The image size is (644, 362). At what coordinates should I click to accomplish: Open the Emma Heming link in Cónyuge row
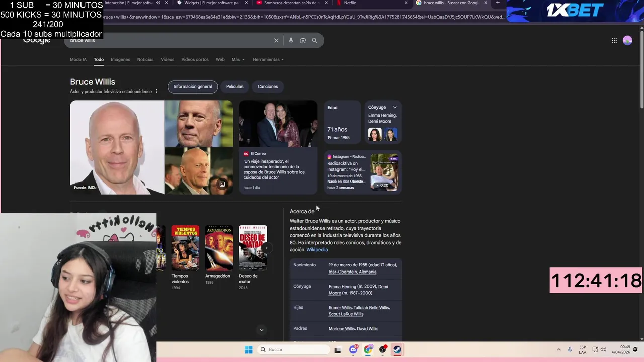coord(342,287)
